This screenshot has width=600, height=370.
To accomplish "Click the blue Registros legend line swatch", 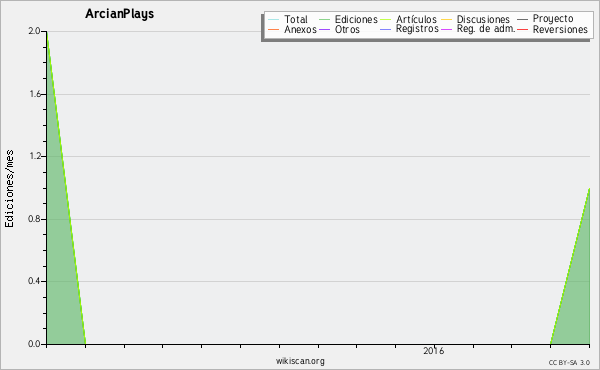I will click(x=386, y=29).
